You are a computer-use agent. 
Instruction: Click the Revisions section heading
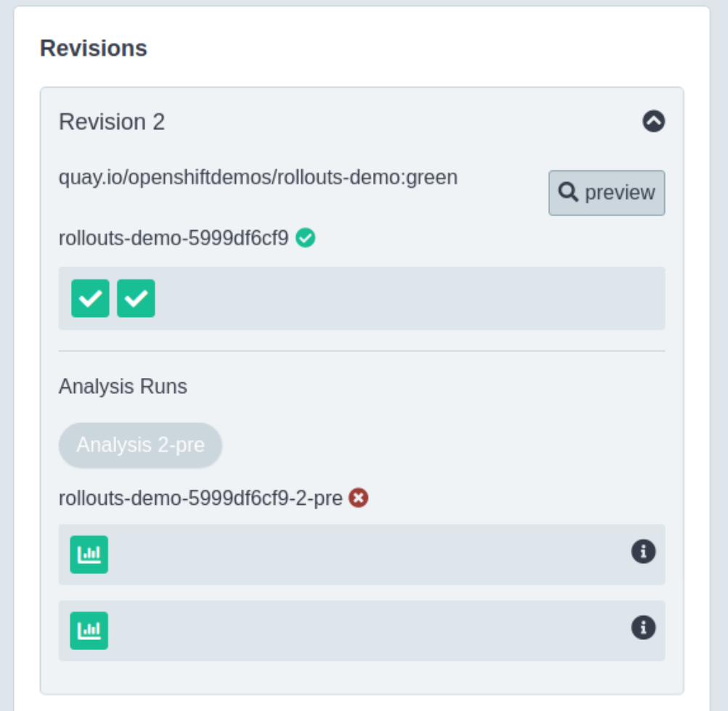pyautogui.click(x=94, y=49)
